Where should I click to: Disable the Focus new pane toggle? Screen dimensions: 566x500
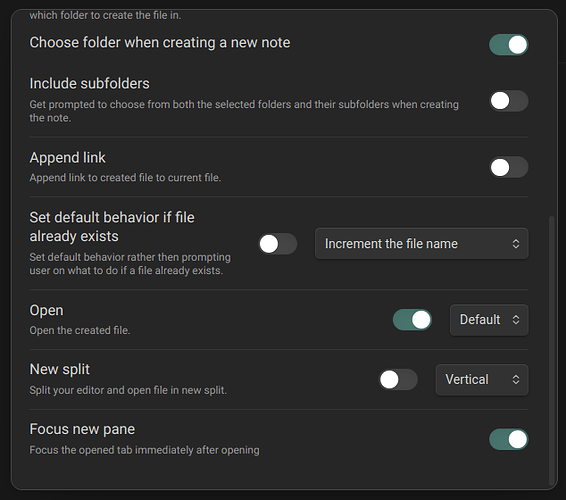pos(509,439)
